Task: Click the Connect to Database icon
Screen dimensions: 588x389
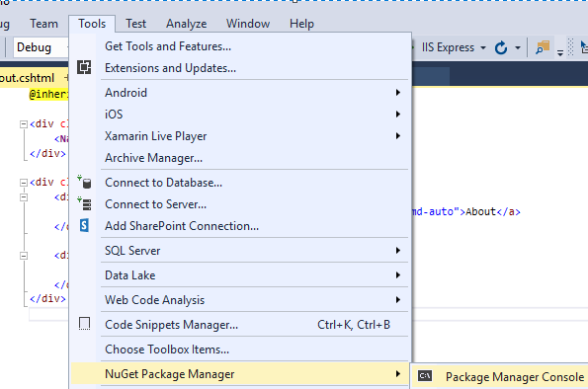Action: [84, 182]
